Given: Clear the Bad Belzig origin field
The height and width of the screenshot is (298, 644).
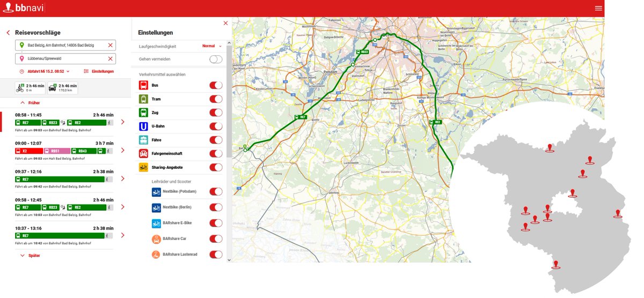Looking at the screenshot, I should (111, 45).
